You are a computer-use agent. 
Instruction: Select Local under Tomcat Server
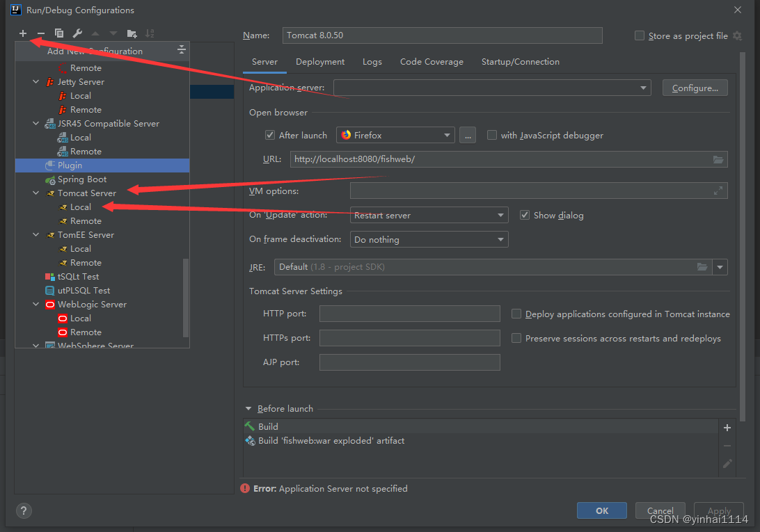point(102,207)
